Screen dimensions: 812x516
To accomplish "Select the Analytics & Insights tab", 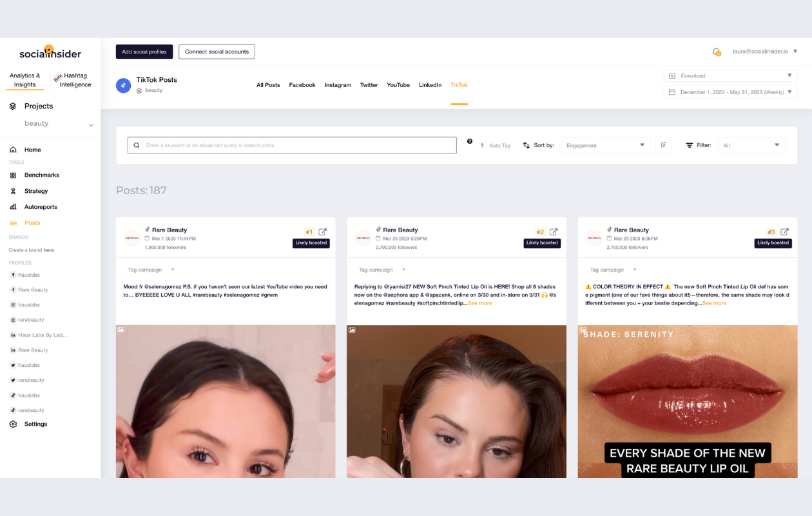I will tap(25, 80).
